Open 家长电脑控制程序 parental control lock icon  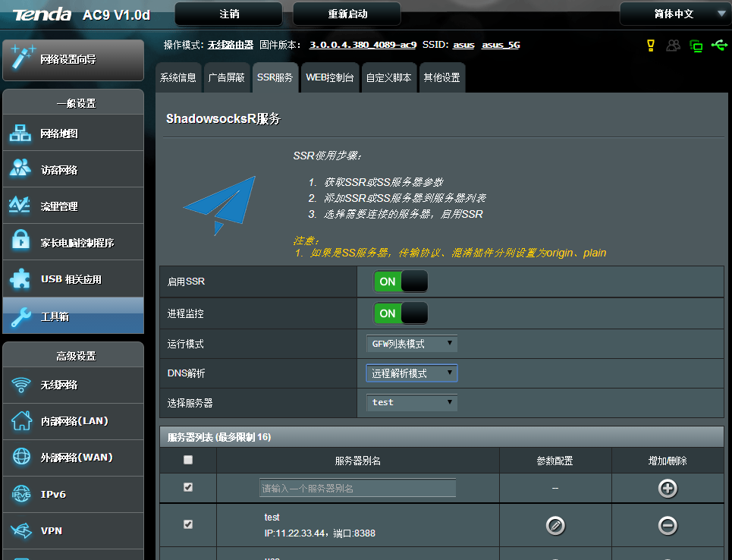click(x=20, y=240)
